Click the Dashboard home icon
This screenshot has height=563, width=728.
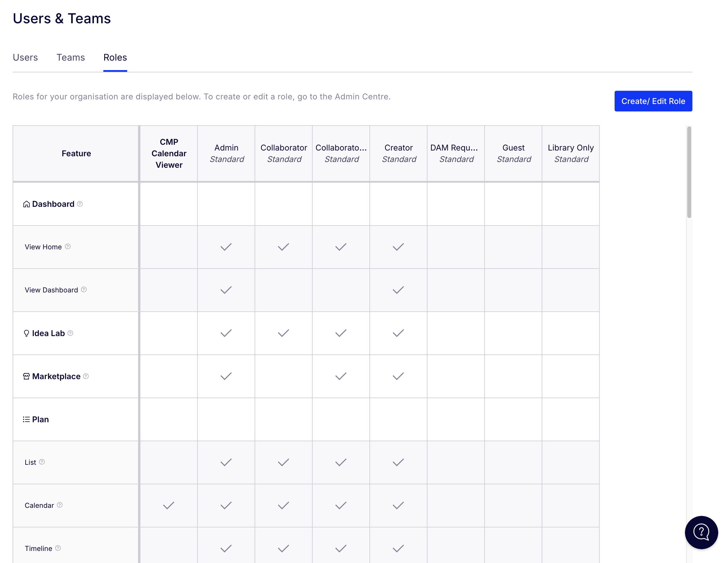(x=26, y=204)
